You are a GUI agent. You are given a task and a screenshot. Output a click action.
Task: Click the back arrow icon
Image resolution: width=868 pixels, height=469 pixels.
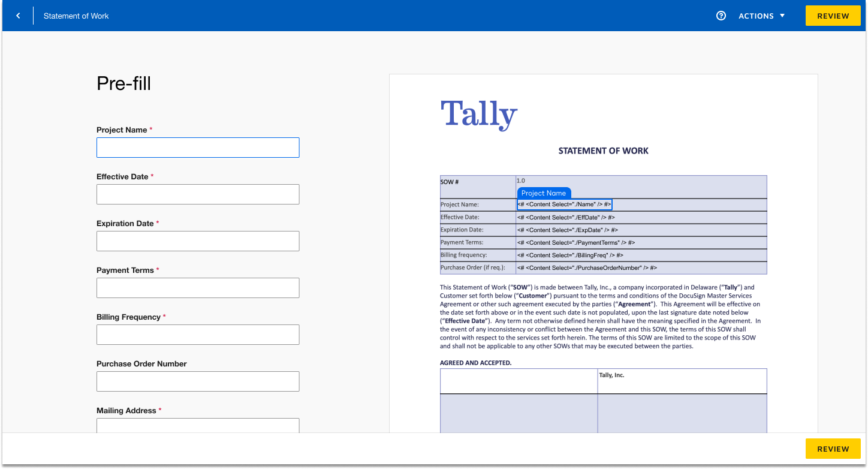click(x=18, y=16)
